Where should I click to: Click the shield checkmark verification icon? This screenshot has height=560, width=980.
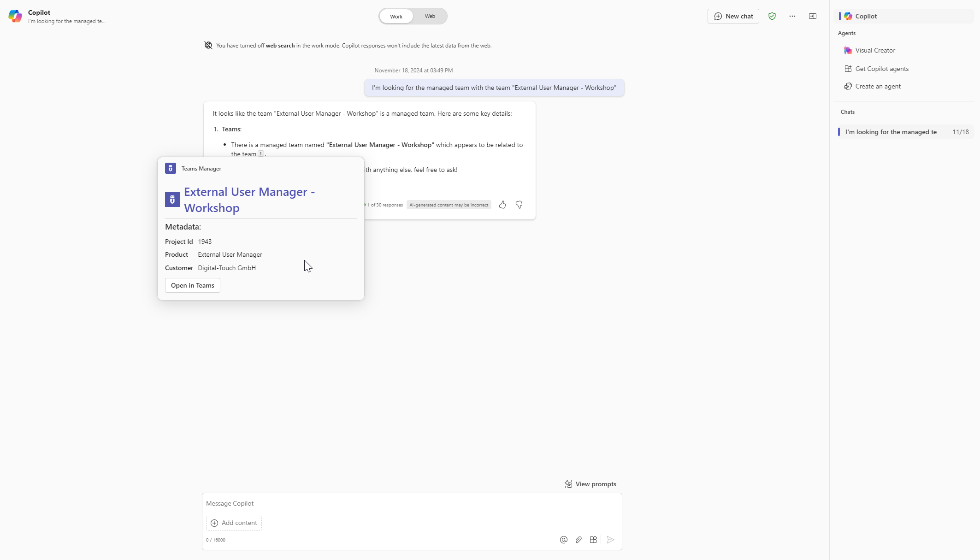coord(772,16)
